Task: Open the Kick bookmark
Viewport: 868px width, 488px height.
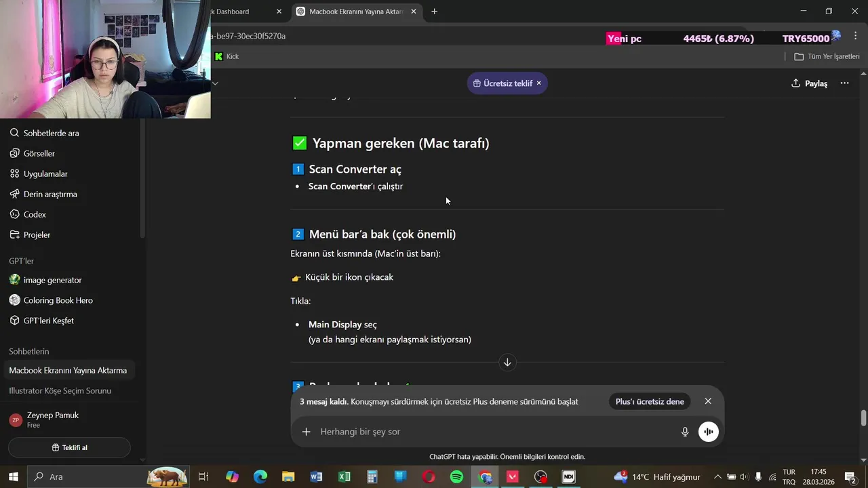Action: point(226,56)
